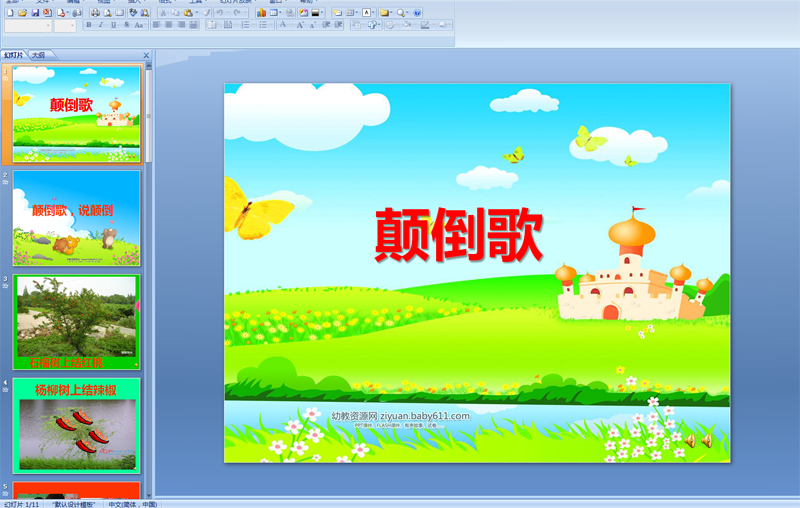Undo the last action
Screen dimensions: 800x508
(x=220, y=12)
